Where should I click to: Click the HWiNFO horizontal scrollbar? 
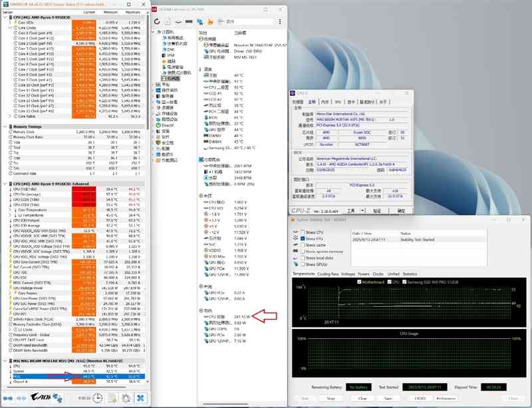tap(66, 388)
